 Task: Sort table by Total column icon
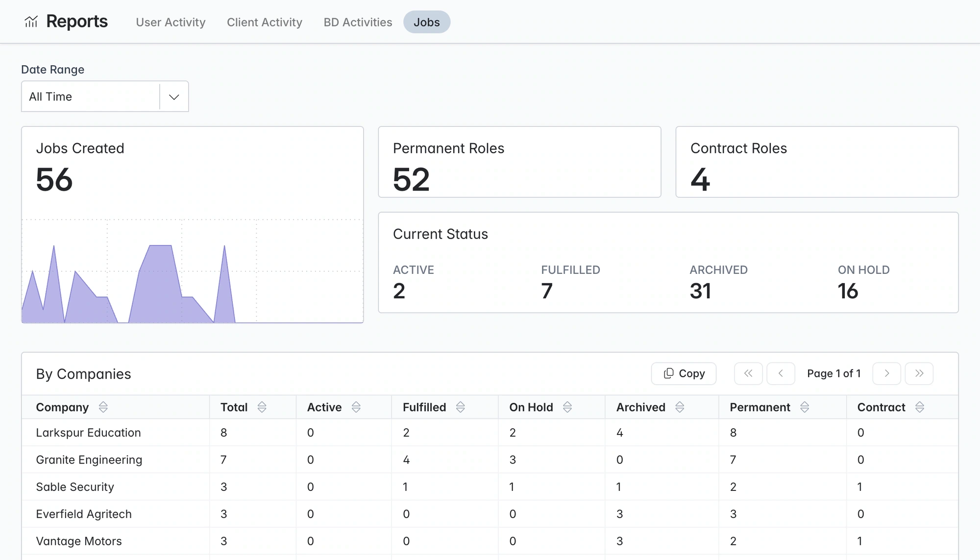pyautogui.click(x=262, y=407)
